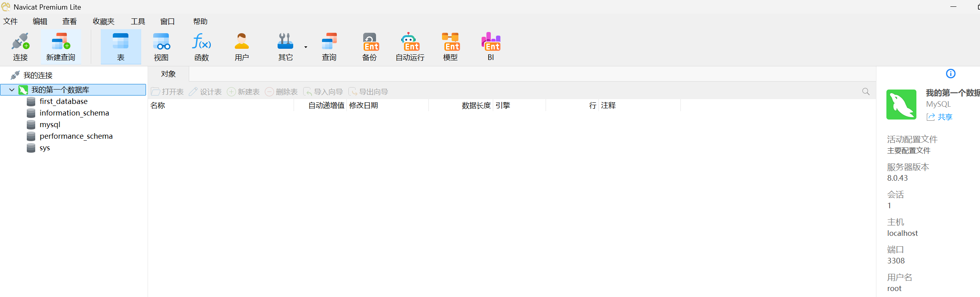This screenshot has height=297, width=980.
Task: Click the 其它 (Others) tools icon
Action: [x=285, y=47]
